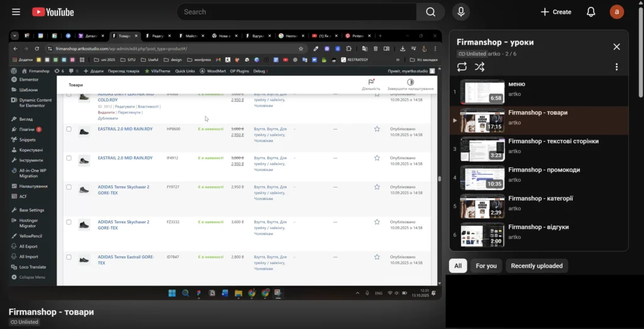The height and width of the screenshot is (329, 644).
Task: Open "Firmanshop - категорії" video thumbnail
Action: coord(482,206)
